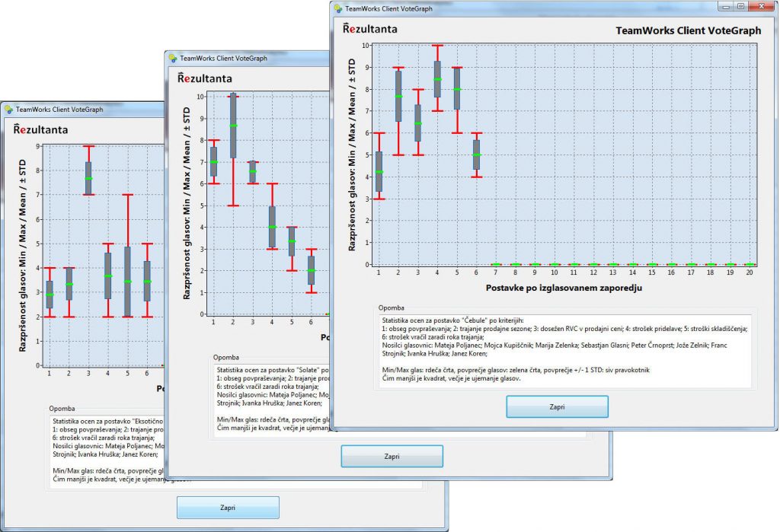This screenshot has width=780, height=532.
Task: Select box plot for item 1 in middle chart
Action: point(213,161)
